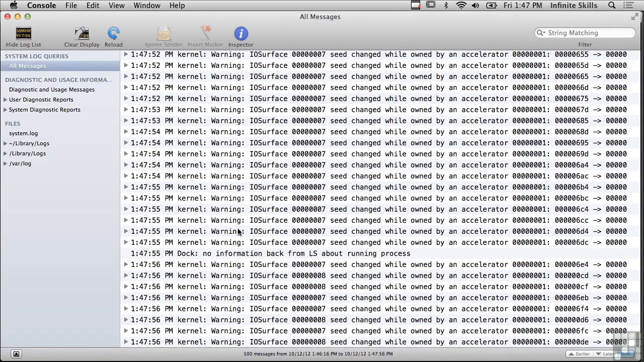
Task: Expand the ~/Library/Logs folder
Action: pos(5,143)
